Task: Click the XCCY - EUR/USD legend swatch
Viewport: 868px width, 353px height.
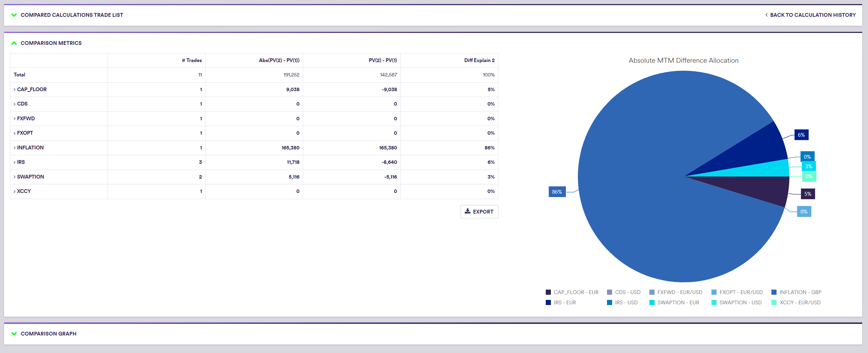Action: click(774, 303)
